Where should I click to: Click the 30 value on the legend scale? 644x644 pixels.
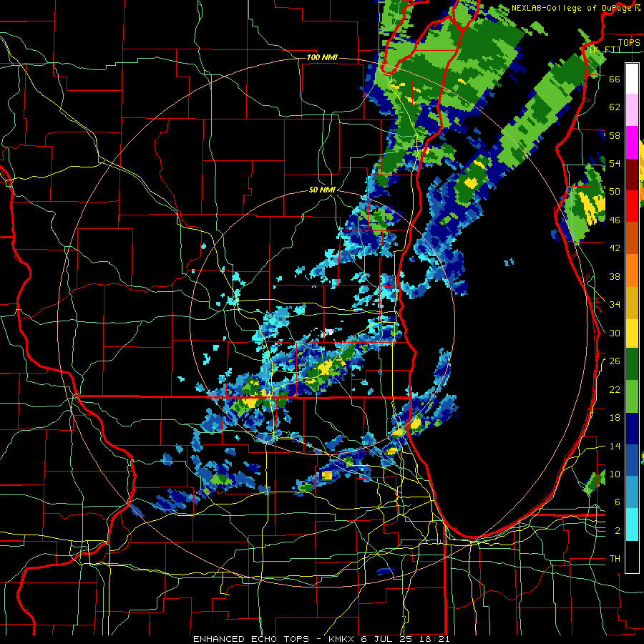[615, 333]
